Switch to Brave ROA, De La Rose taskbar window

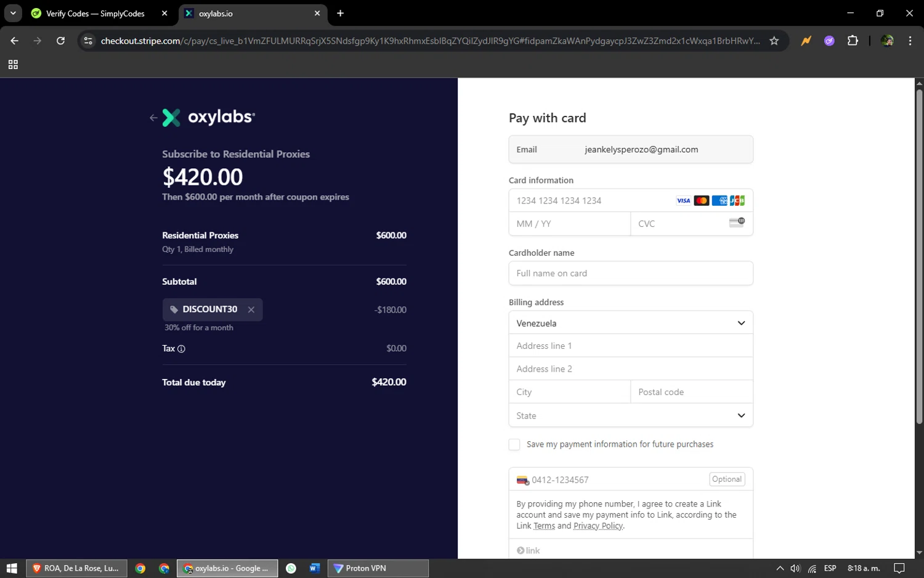[76, 568]
